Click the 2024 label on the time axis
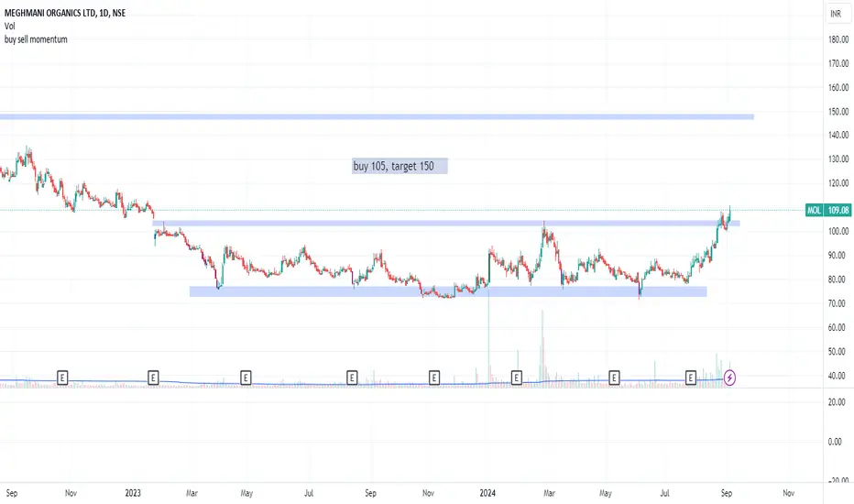 [x=487, y=493]
